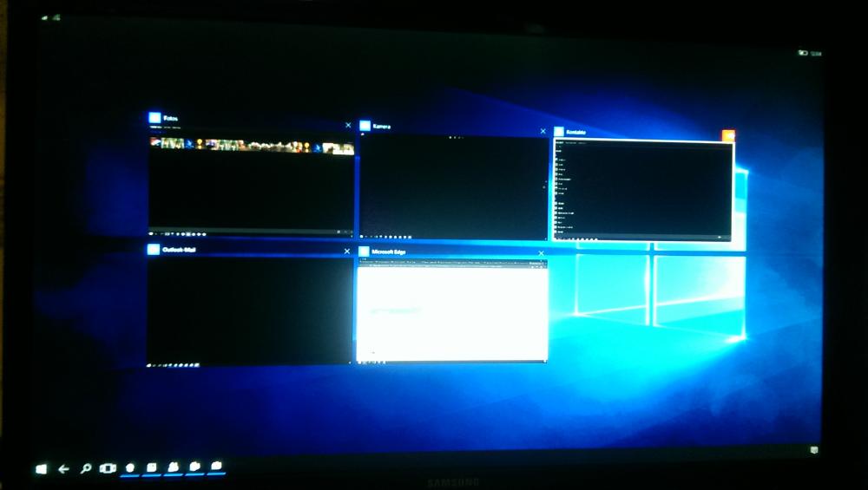Open the action center icon at bottom right
Screen dimensions: 868x490
pos(814,450)
